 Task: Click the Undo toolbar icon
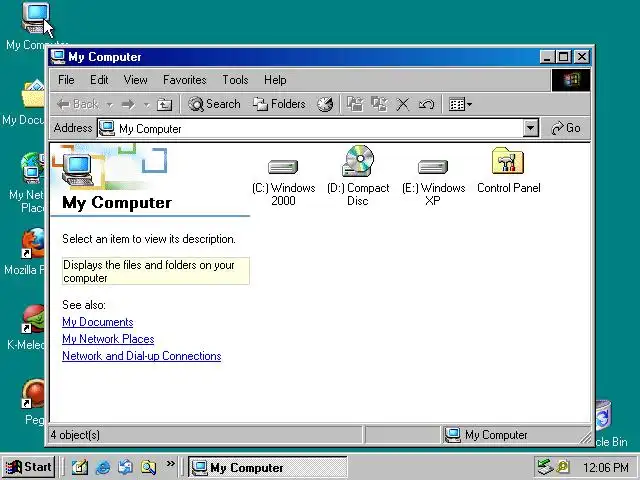[x=427, y=104]
